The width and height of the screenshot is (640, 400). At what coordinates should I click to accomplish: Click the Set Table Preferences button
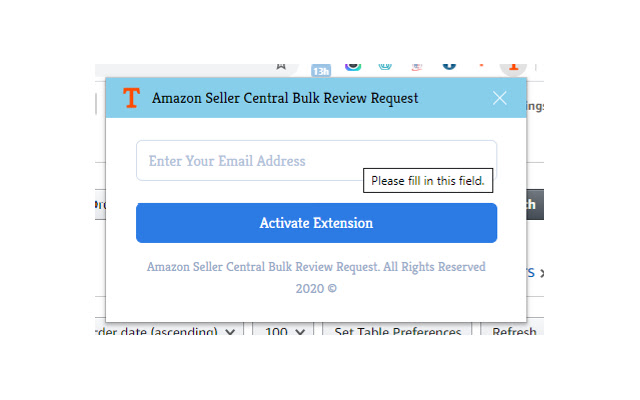pos(398,332)
